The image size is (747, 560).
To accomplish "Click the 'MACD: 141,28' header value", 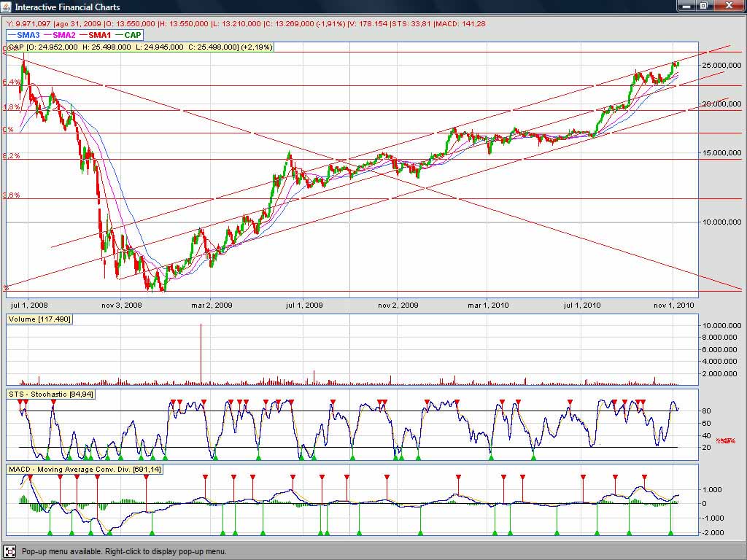I will (460, 23).
